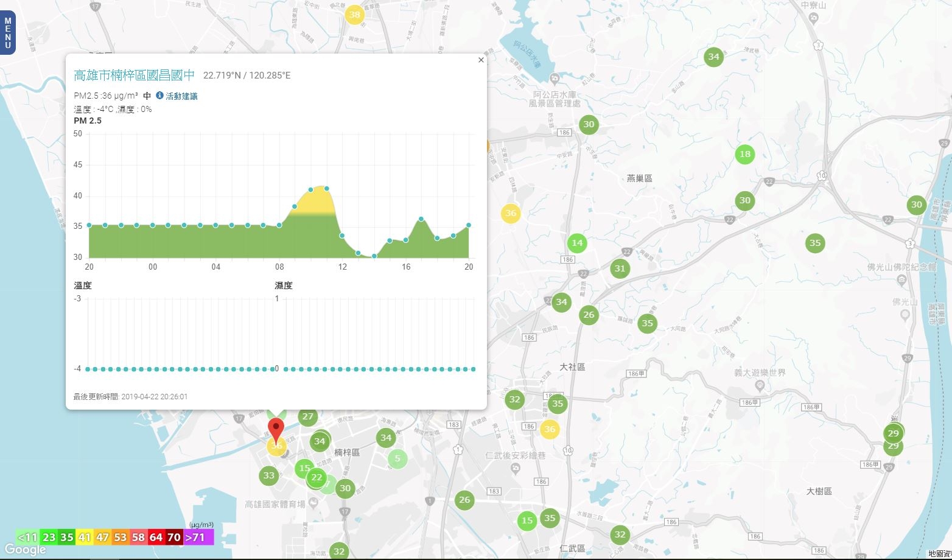This screenshot has width=952, height=560.
Task: Click the 34 marker near 中寮山
Action: coord(714,57)
